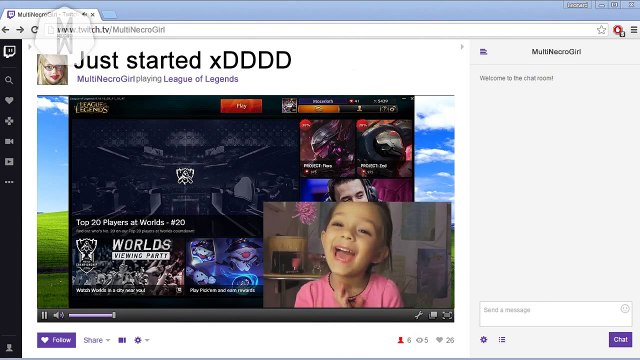Image resolution: width=640 pixels, height=360 pixels.
Task: Adjust the video volume slider
Action: pyautogui.click(x=92, y=315)
